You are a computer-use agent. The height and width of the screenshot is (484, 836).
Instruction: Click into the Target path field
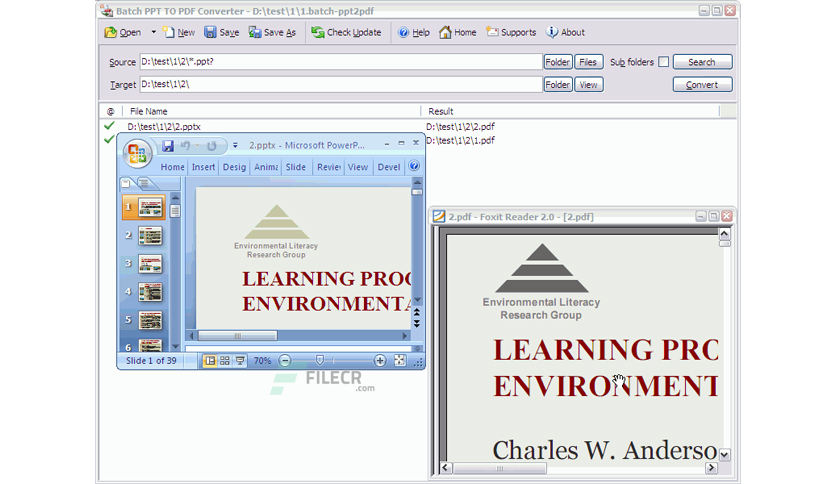(341, 84)
